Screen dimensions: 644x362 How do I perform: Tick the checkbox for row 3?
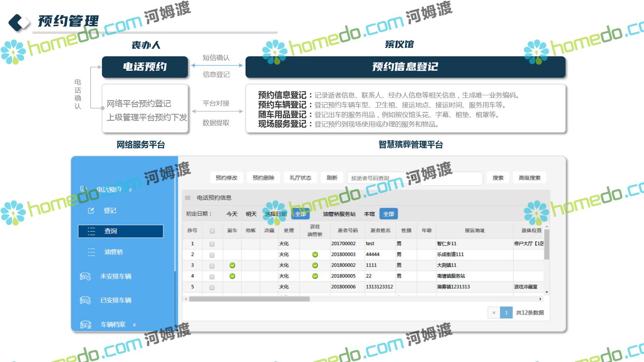pos(212,266)
